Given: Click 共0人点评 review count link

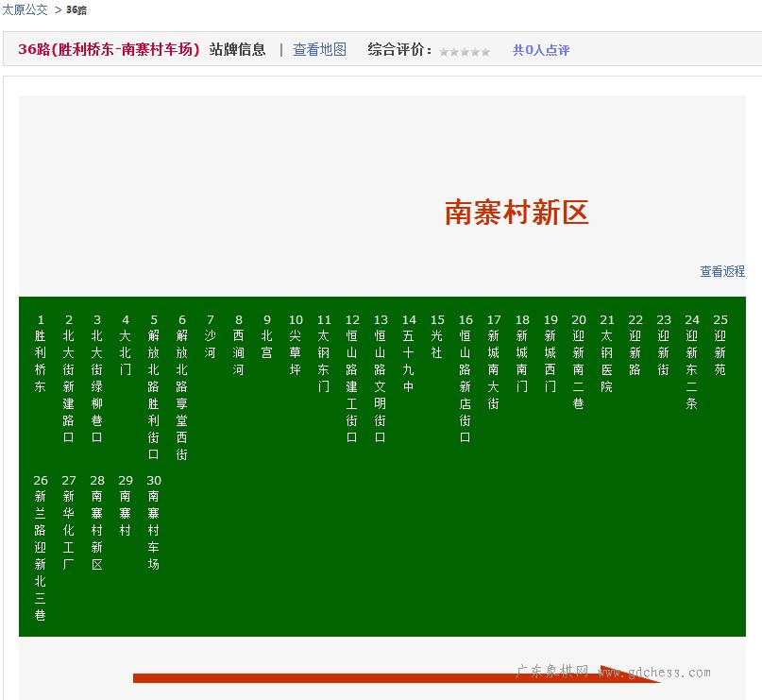Looking at the screenshot, I should pyautogui.click(x=541, y=50).
